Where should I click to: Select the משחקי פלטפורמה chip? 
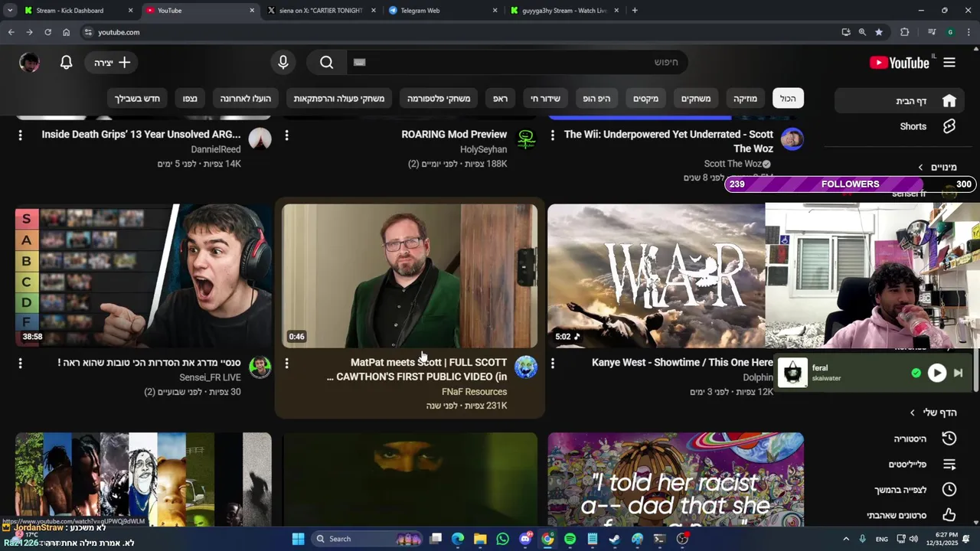click(x=439, y=99)
